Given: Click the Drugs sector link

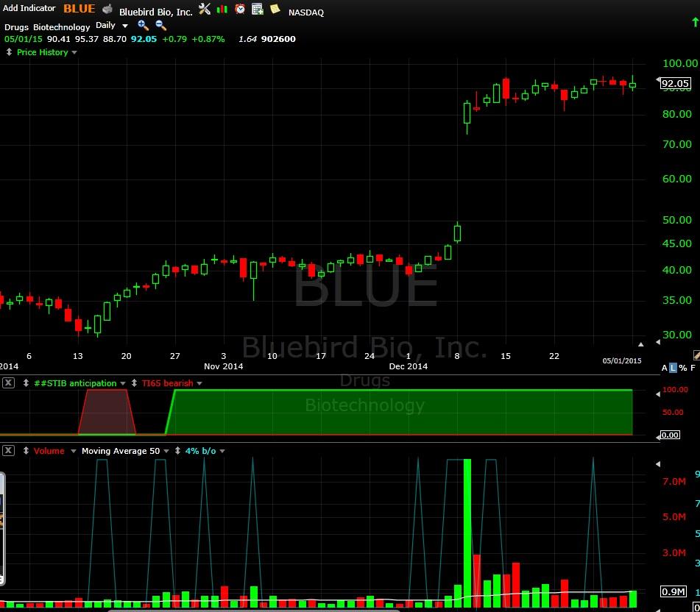Looking at the screenshot, I should [16, 27].
